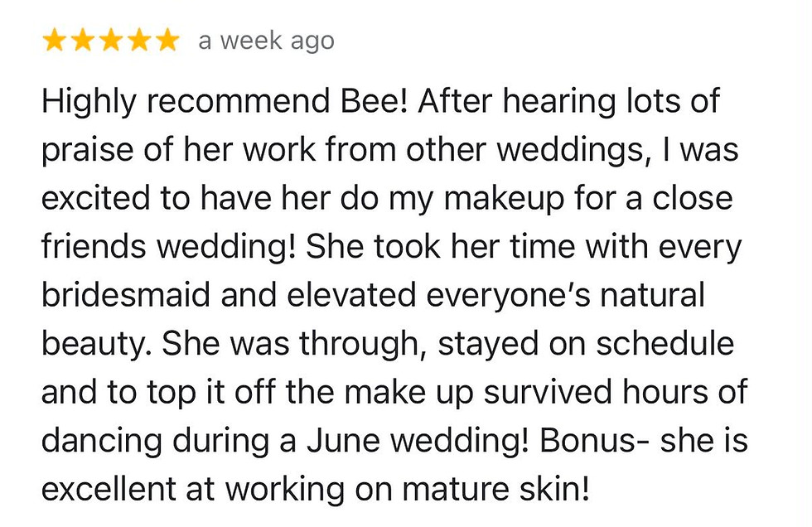Click the first yellow rating star

click(55, 41)
